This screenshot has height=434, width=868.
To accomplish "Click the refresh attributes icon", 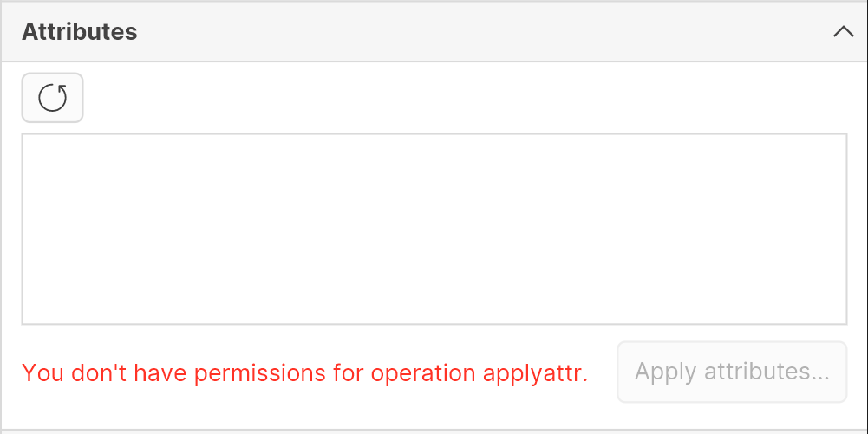I will [x=53, y=98].
